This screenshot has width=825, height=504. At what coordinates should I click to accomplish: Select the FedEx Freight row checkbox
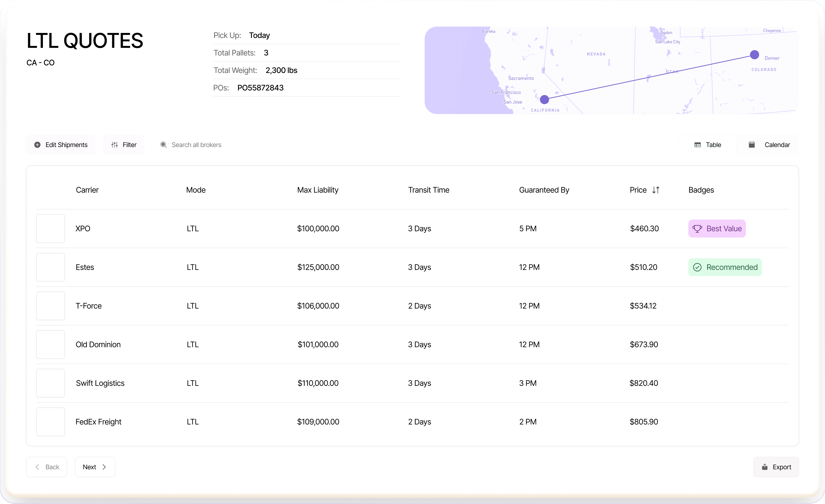point(50,422)
